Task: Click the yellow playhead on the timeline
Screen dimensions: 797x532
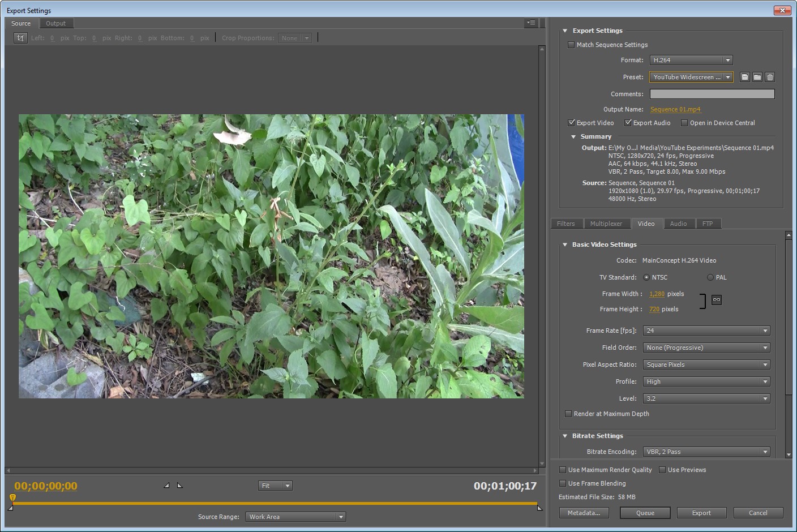Action: click(x=12, y=498)
